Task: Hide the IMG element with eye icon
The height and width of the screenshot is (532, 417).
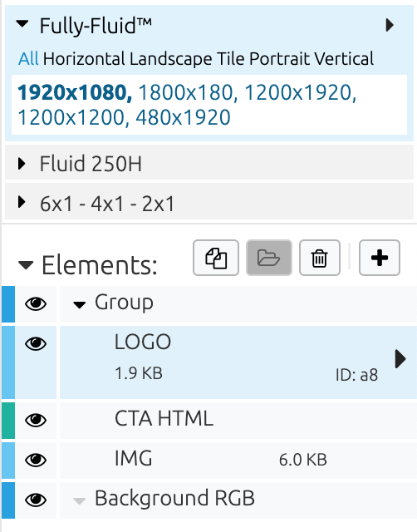Action: [36, 460]
